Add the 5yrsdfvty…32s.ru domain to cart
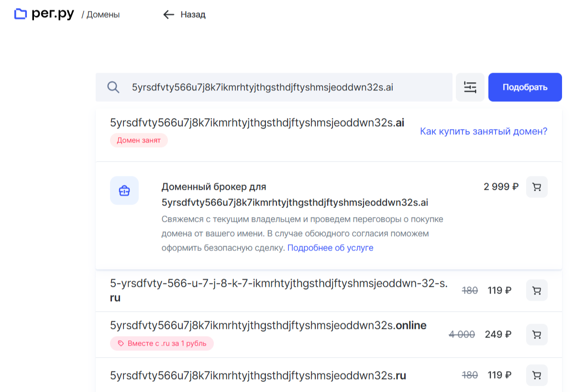The height and width of the screenshot is (392, 574). tap(537, 375)
